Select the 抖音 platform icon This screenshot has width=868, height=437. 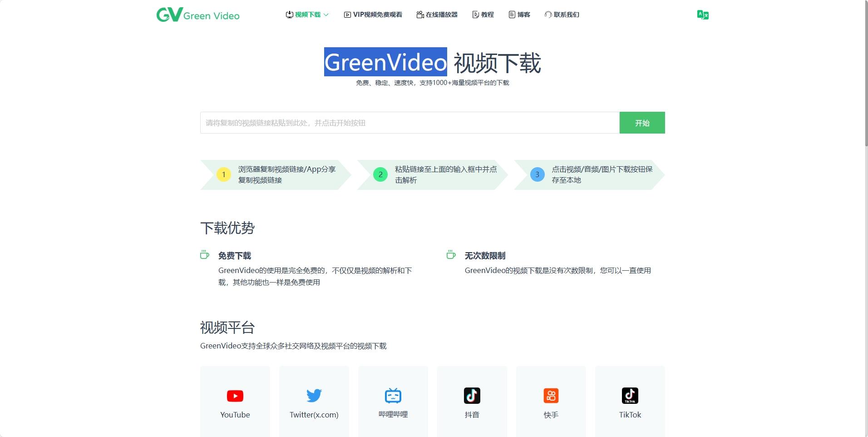click(472, 395)
